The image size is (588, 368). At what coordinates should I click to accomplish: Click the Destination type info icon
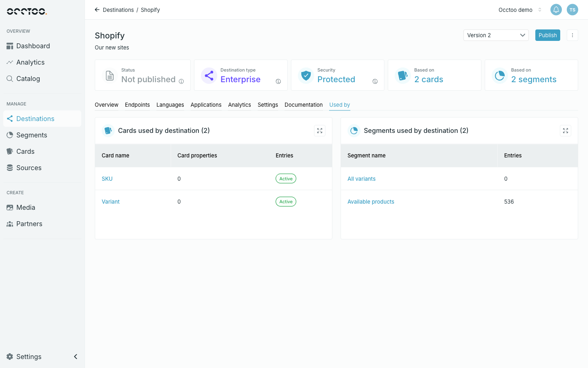click(278, 81)
